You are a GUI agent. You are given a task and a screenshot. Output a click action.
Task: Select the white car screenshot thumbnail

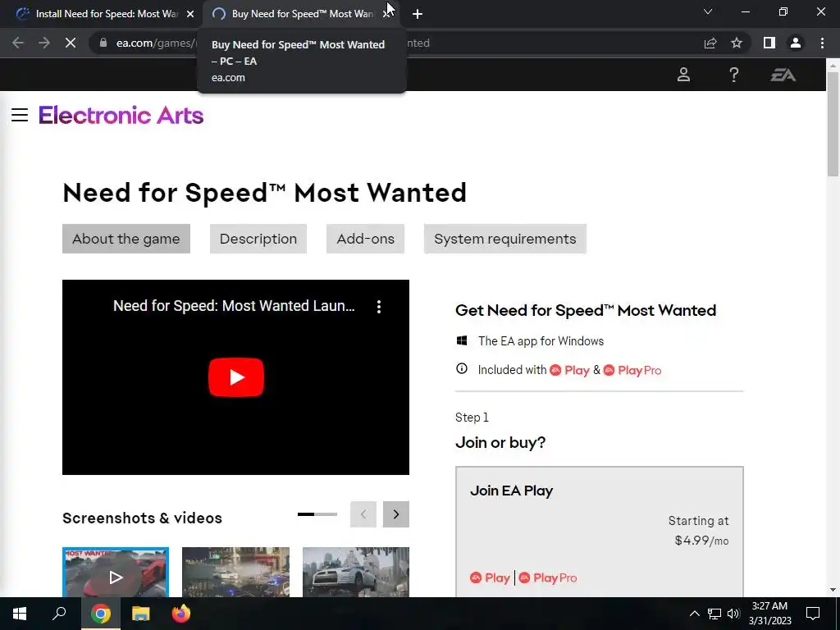point(356,572)
